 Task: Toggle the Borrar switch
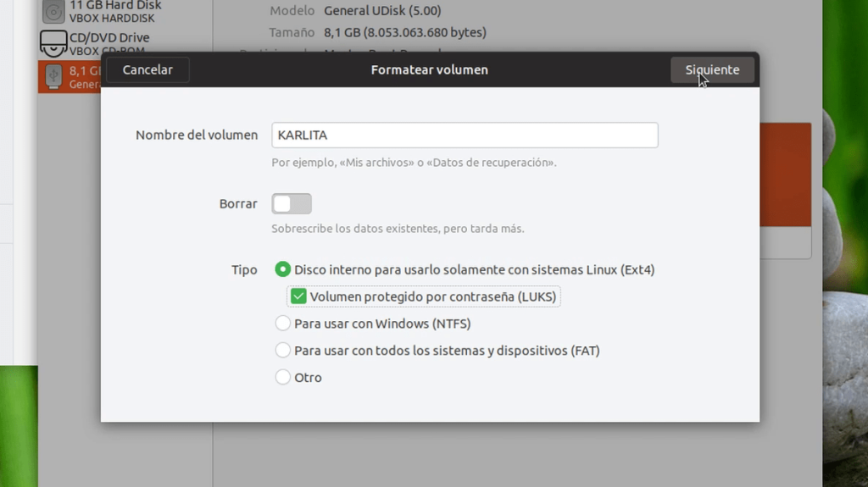[292, 203]
